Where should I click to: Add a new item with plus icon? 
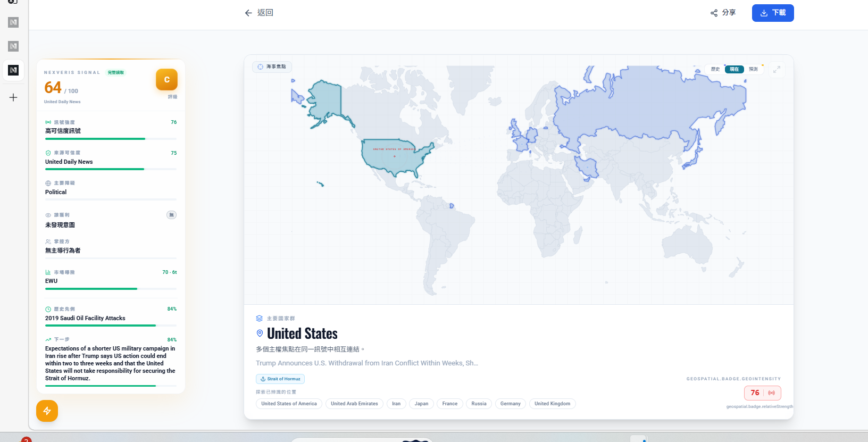(x=13, y=97)
